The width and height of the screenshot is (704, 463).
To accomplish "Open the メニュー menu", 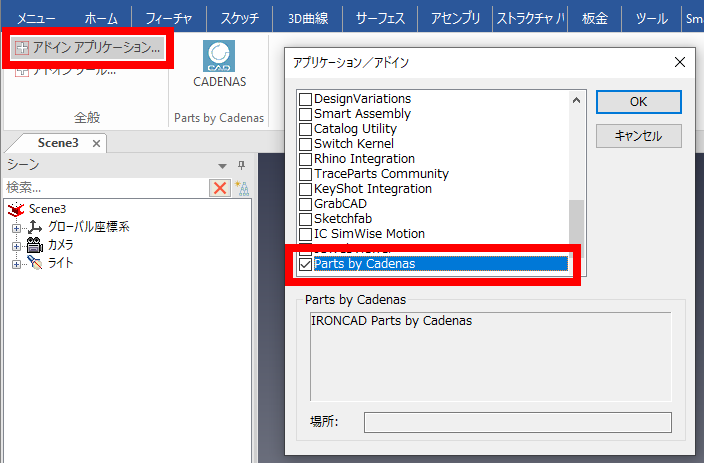I will [x=36, y=19].
